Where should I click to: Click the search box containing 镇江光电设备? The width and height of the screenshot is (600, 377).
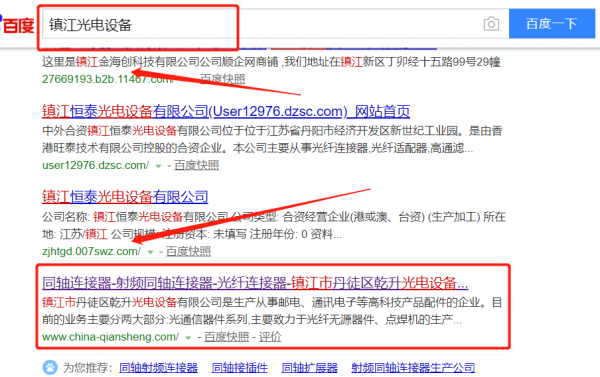point(276,24)
